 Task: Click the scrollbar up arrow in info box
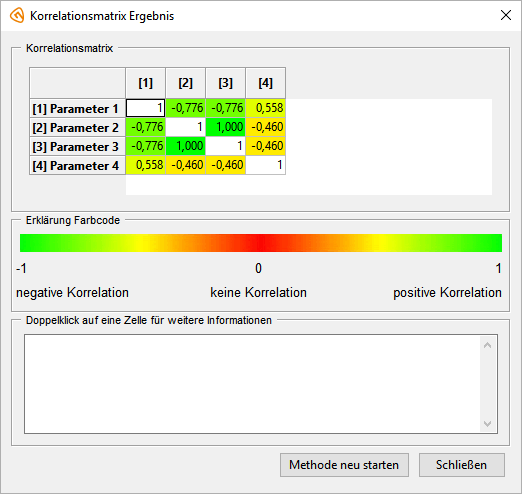487,345
